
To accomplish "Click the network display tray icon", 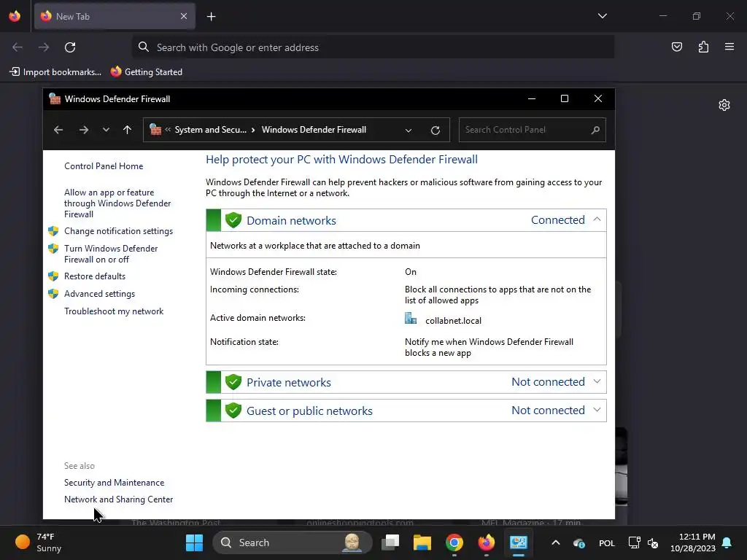I will click(x=634, y=542).
